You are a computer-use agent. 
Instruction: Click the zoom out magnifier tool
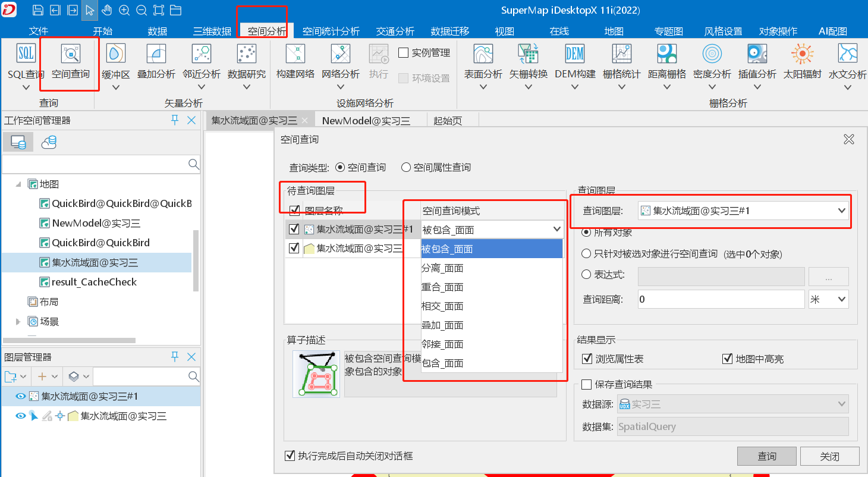point(141,10)
